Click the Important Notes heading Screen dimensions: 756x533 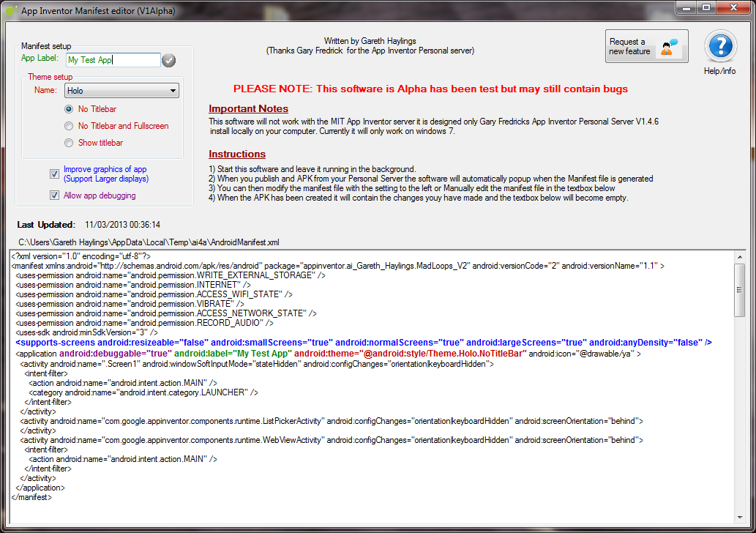tap(248, 108)
